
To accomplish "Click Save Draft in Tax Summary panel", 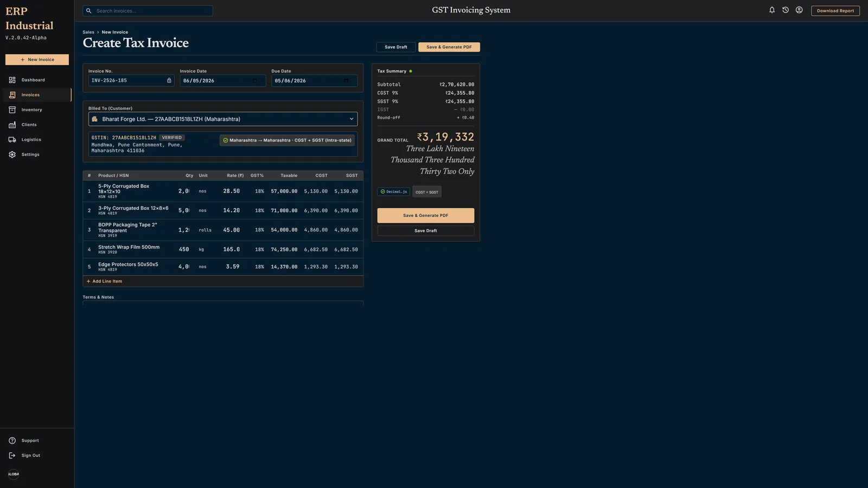I will pos(426,231).
